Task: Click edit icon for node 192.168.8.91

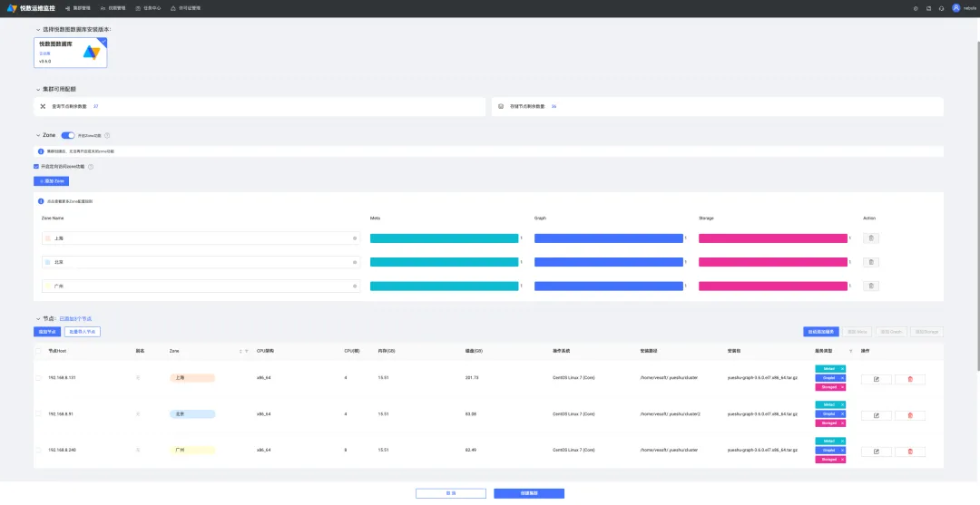Action: tap(877, 415)
